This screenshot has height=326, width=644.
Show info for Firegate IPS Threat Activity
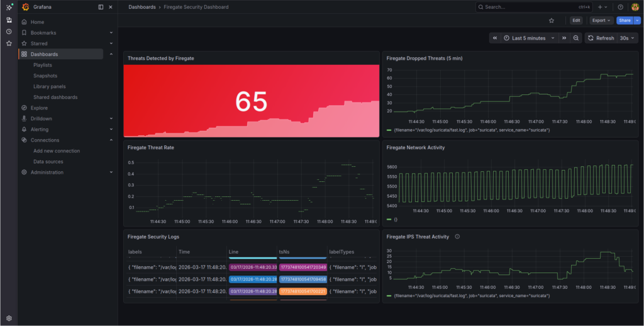click(x=457, y=237)
